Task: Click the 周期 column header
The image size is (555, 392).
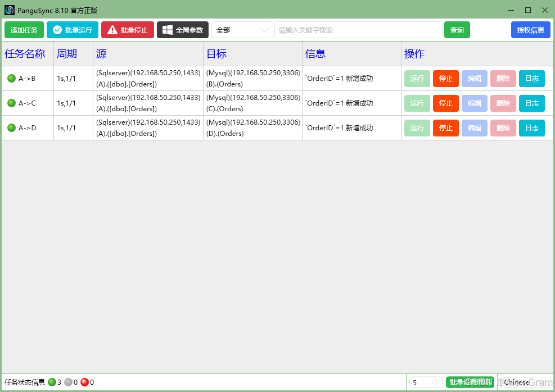Action: click(x=73, y=54)
